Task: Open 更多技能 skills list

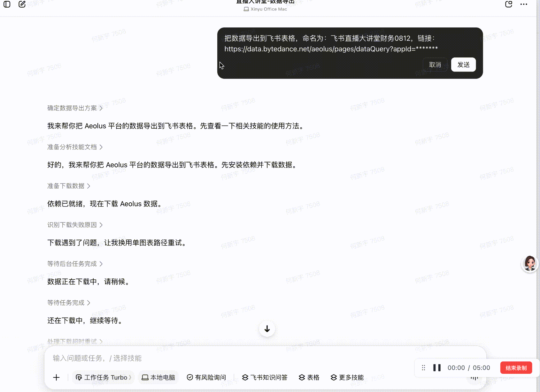Action: [x=347, y=377]
